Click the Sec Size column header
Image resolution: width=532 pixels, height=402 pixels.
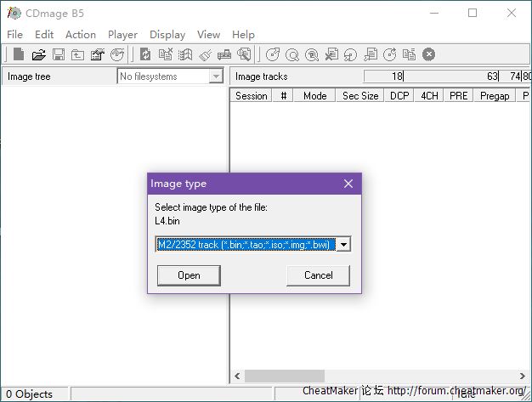pos(359,96)
